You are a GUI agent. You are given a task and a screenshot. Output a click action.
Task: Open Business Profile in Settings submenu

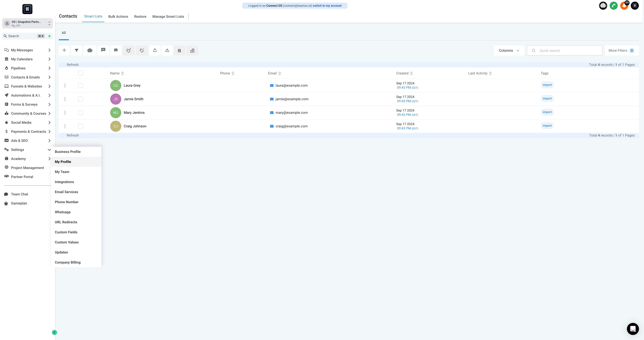coord(76,152)
